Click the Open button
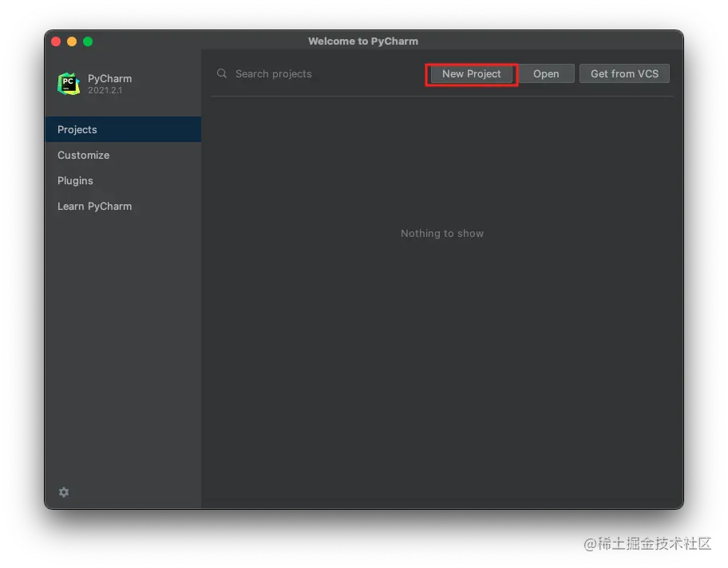The width and height of the screenshot is (728, 568). tap(546, 73)
